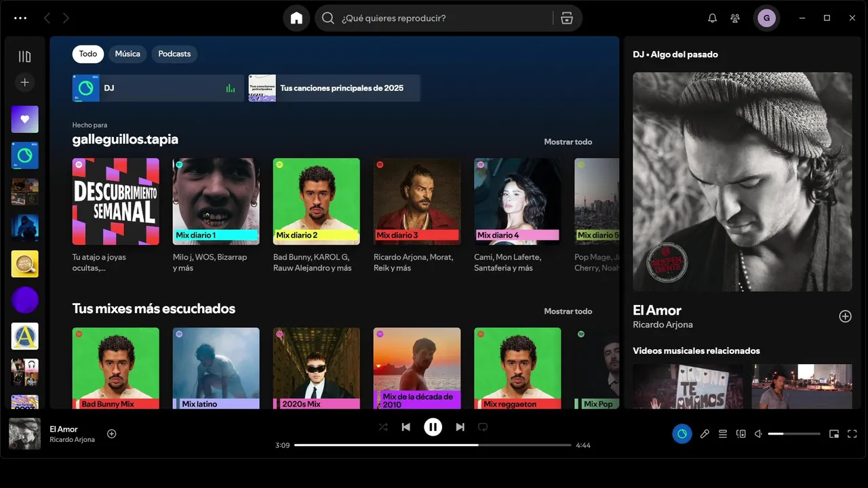Open Mix de la década de 2010
The width and height of the screenshot is (868, 488).
(417, 368)
